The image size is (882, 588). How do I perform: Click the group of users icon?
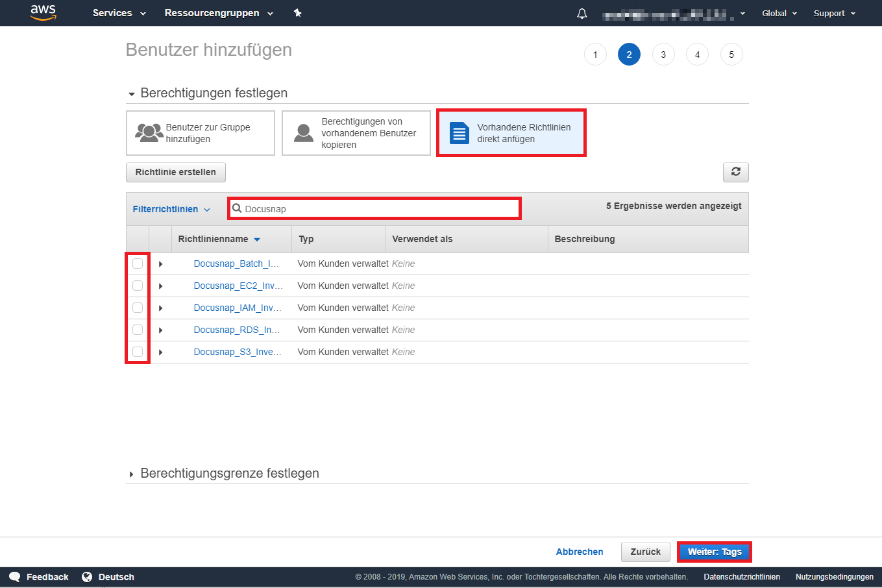point(149,133)
